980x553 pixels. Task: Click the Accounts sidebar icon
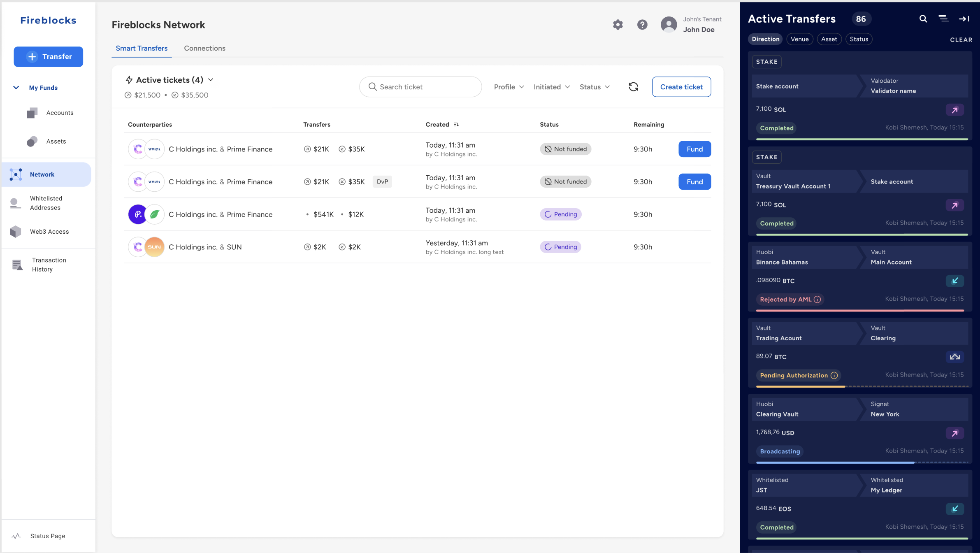click(x=32, y=113)
